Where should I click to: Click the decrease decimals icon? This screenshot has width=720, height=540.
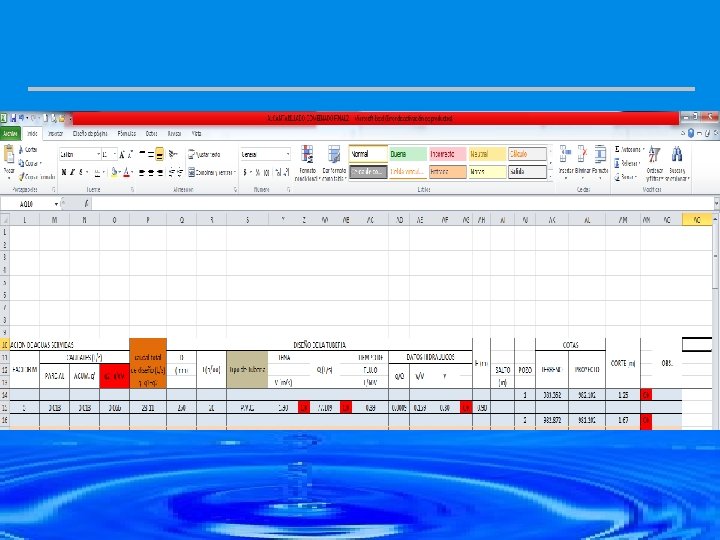(287, 173)
